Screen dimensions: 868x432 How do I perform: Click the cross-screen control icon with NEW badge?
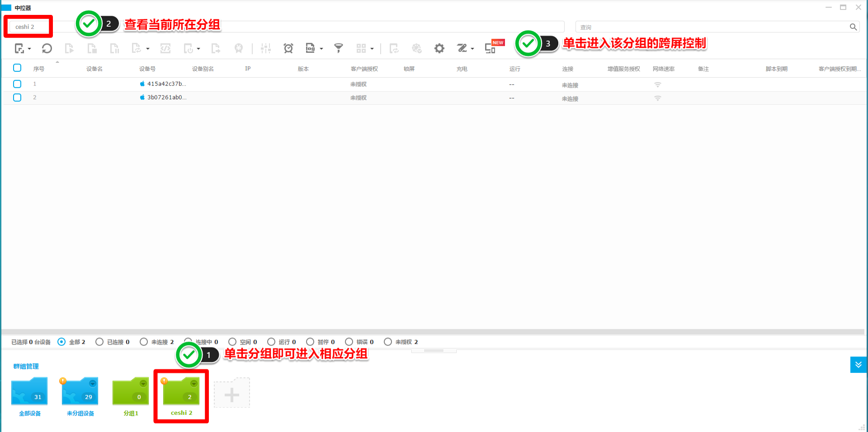pos(490,49)
